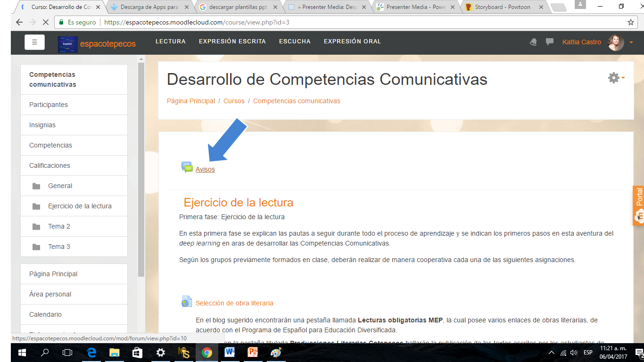The height and width of the screenshot is (362, 644).
Task: Click Kattia Castro's profile picture
Action: tap(616, 42)
